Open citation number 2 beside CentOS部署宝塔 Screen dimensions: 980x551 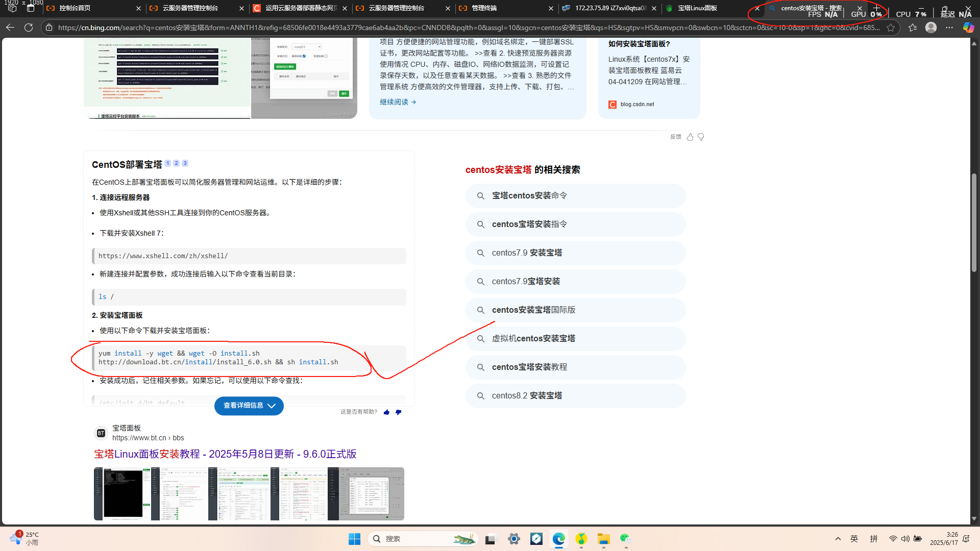click(176, 163)
